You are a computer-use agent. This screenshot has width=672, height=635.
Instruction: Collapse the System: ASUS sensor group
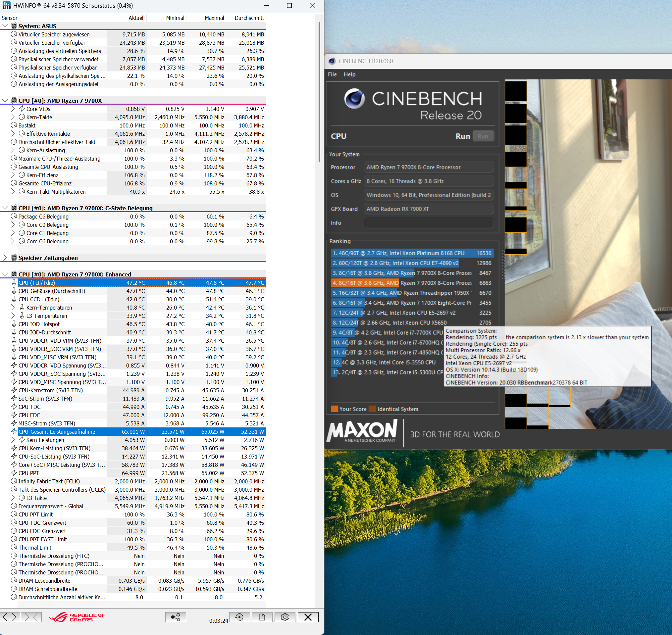5,26
